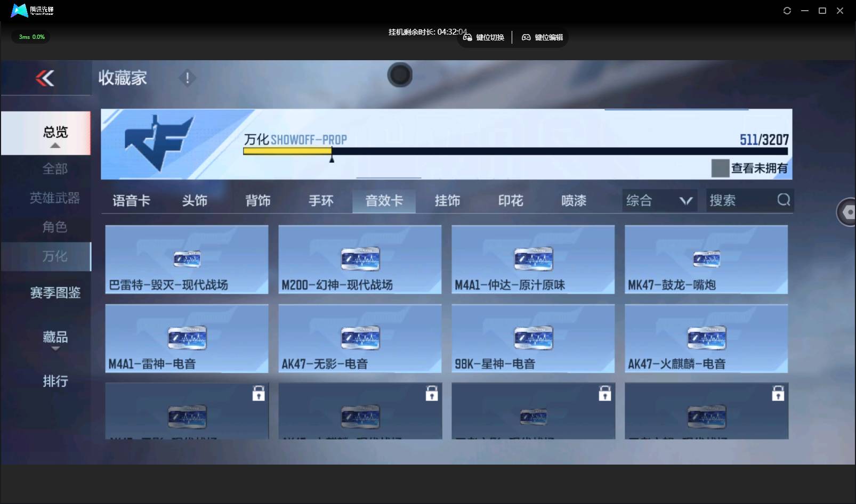856x504 pixels.
Task: Select 赛季图鉴 in the sidebar
Action: pyautogui.click(x=55, y=293)
